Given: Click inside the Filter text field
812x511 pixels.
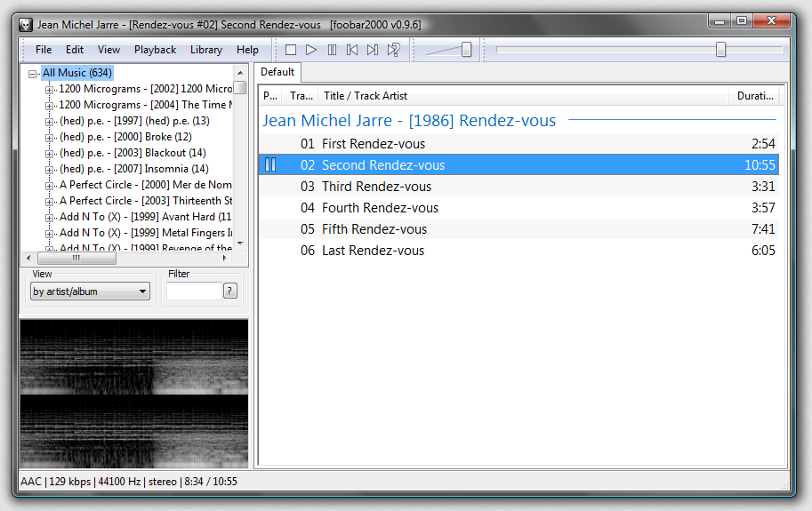Looking at the screenshot, I should [x=194, y=291].
